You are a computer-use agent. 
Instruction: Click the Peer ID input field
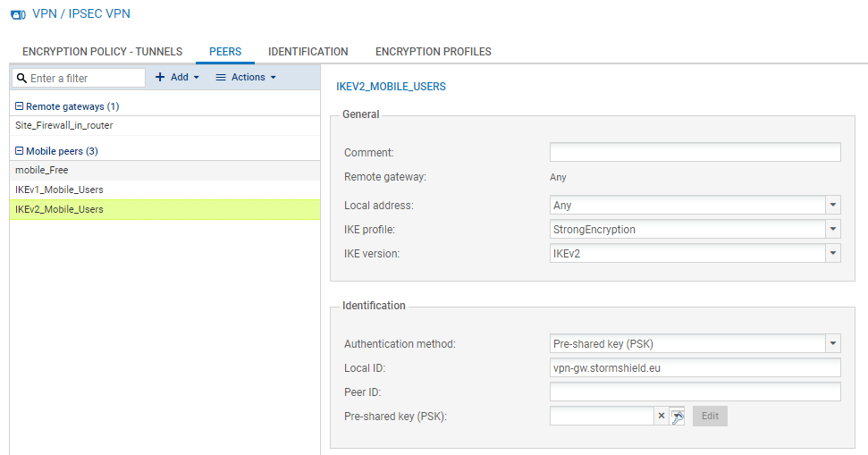[x=695, y=392]
